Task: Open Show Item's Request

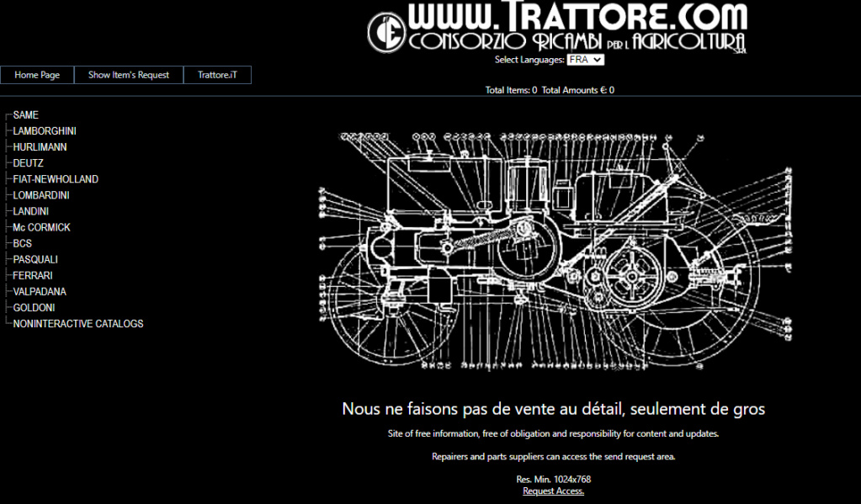Action: click(129, 75)
